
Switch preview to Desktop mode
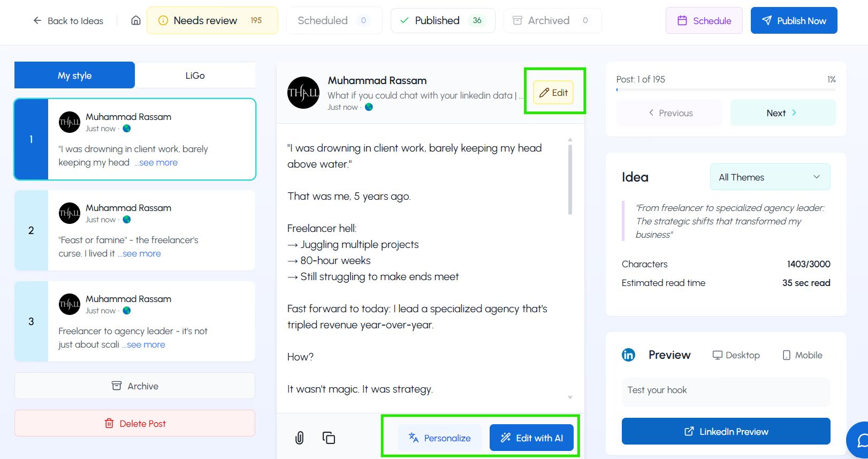[x=736, y=355]
